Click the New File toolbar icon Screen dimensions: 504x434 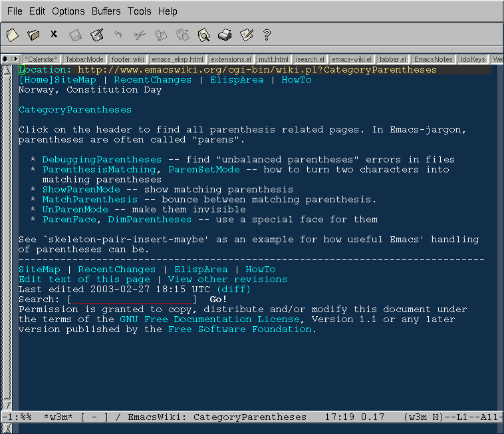tap(12, 35)
